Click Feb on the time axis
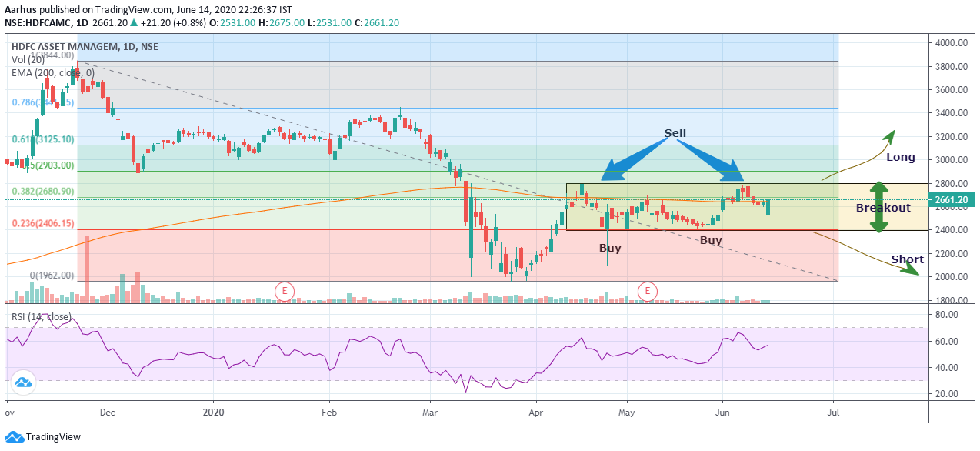This screenshot has width=980, height=451. (x=330, y=411)
